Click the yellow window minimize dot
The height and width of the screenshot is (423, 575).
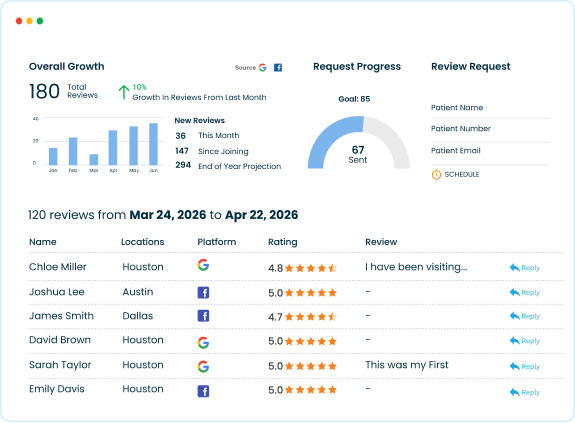[x=29, y=21]
